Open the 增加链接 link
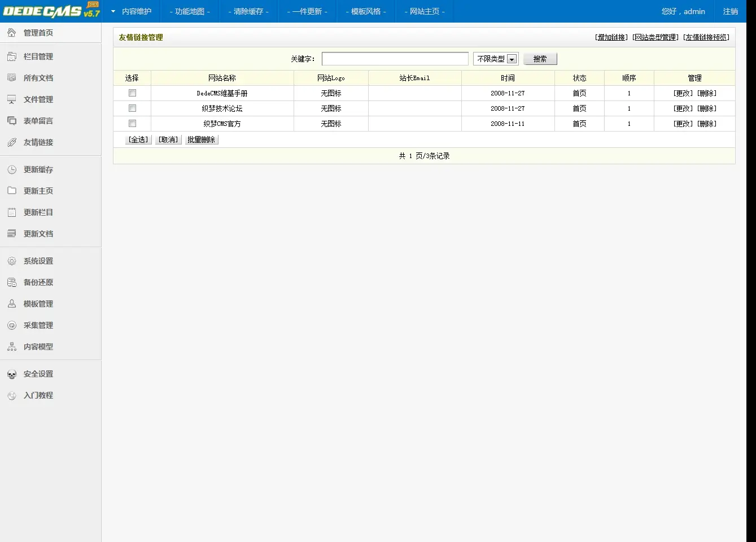The height and width of the screenshot is (542, 756). 611,37
